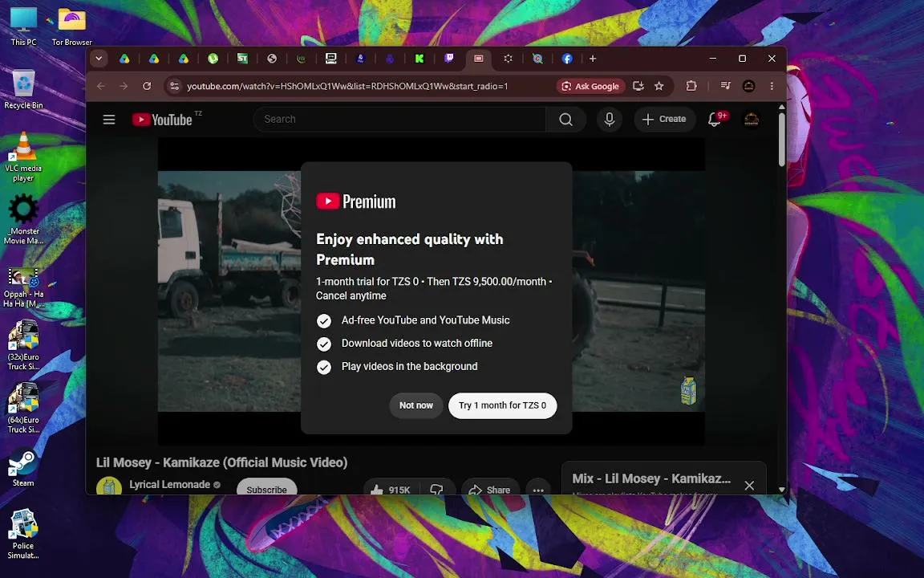The height and width of the screenshot is (578, 924).
Task: Close the Mix playlist panel
Action: (749, 486)
